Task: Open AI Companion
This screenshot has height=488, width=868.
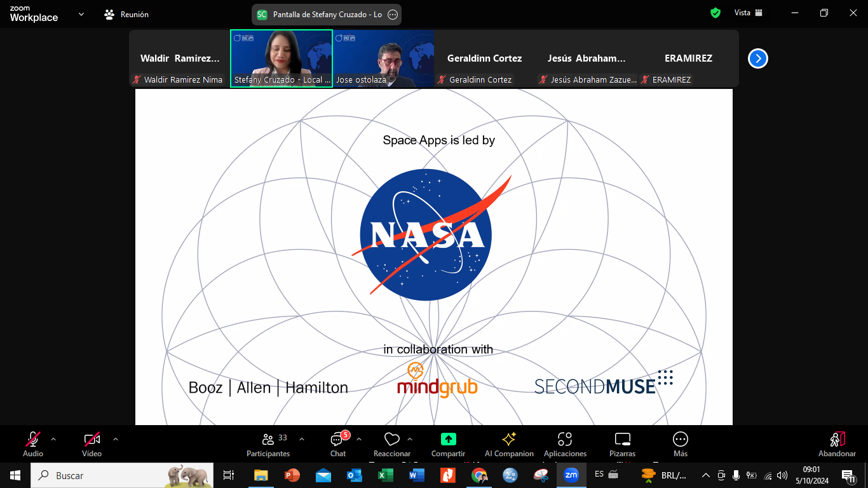Action: click(509, 444)
